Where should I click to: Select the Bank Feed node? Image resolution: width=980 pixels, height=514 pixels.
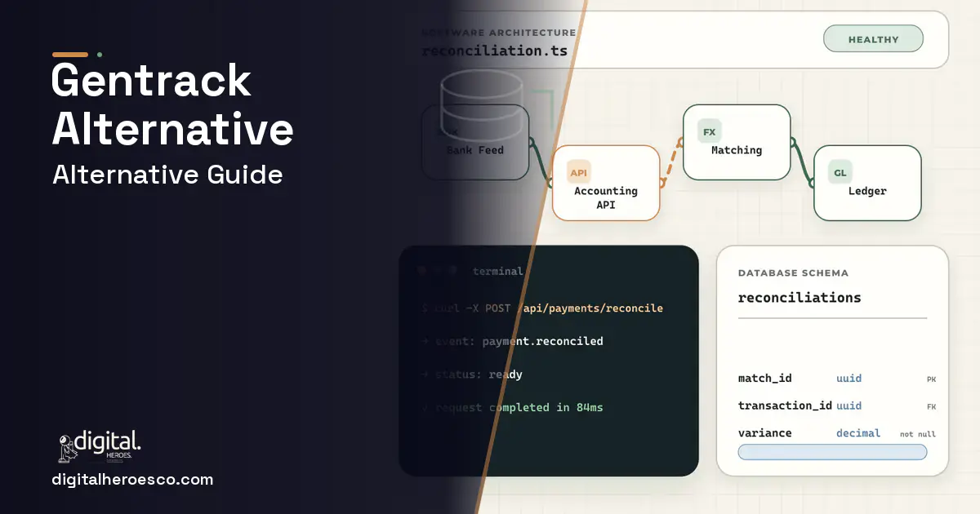475,142
